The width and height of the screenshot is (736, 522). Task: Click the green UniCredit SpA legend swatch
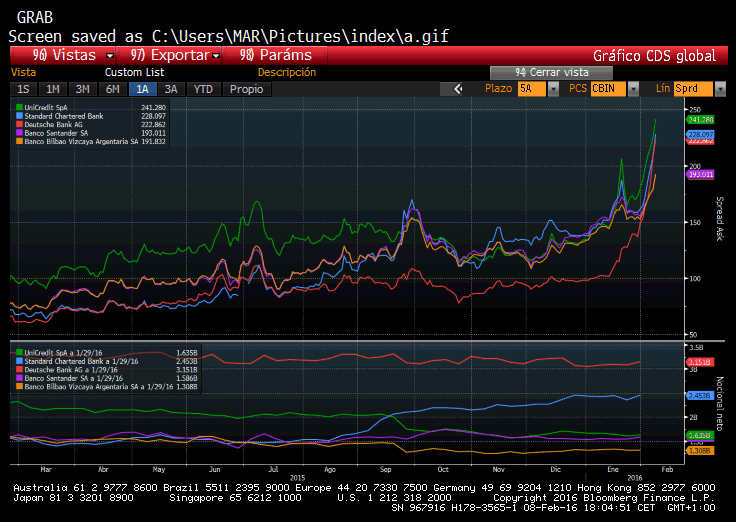19,107
